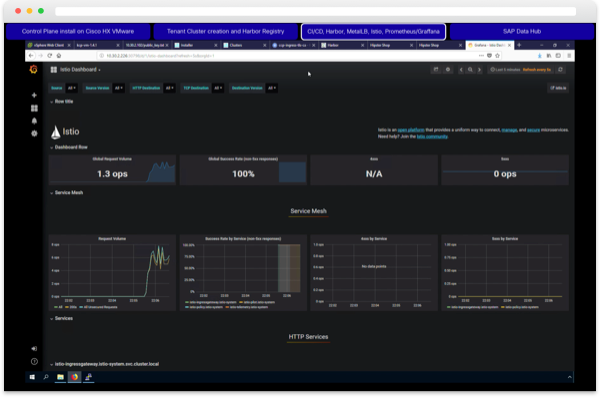Open the Configuration gear in Grafana sidebar
The width and height of the screenshot is (600, 400).
point(34,134)
